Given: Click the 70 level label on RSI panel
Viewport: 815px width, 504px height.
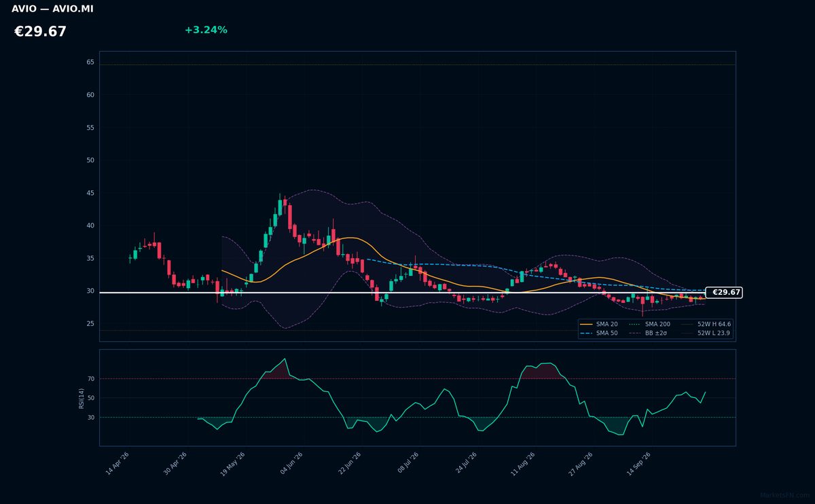Looking at the screenshot, I should coord(91,378).
